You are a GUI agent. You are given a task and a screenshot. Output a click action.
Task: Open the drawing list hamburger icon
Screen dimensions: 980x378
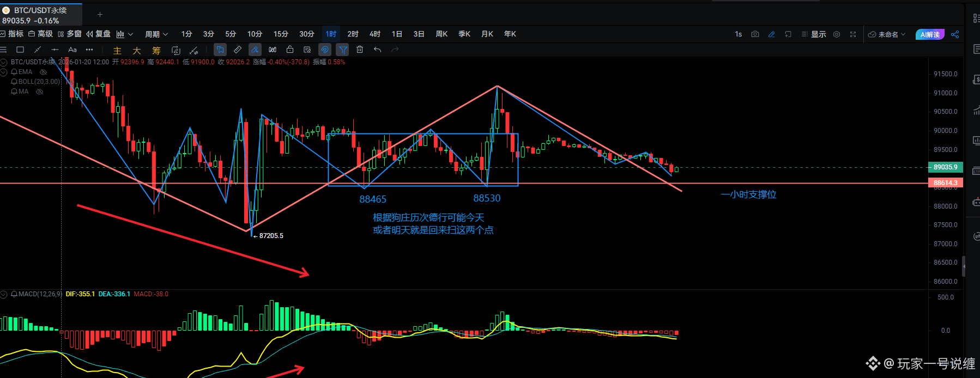(x=3, y=50)
